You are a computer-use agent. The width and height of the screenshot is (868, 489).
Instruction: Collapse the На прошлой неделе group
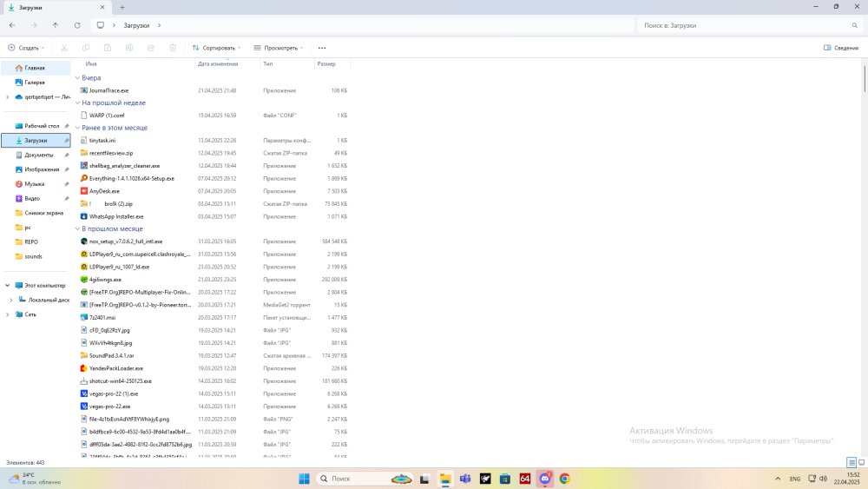77,103
